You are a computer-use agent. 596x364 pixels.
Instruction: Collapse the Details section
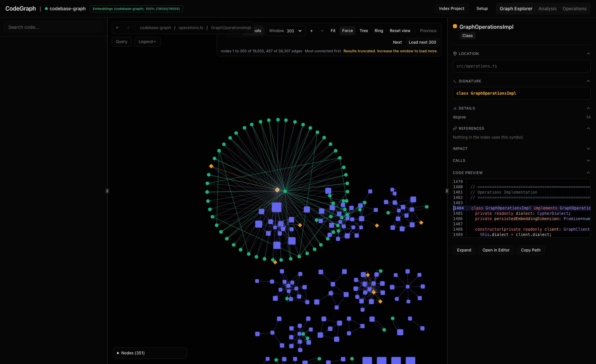click(x=588, y=108)
